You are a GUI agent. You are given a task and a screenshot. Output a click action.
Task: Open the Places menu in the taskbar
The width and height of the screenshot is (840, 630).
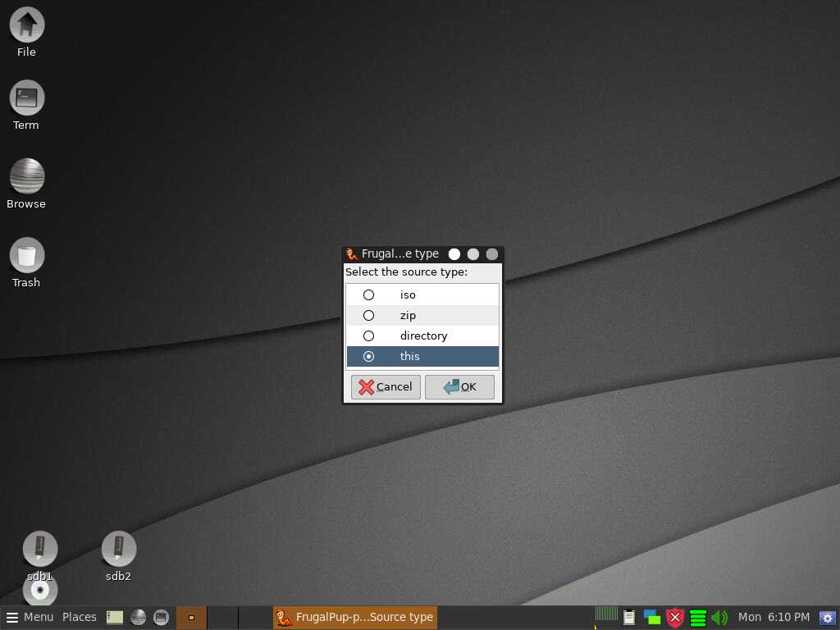coord(80,617)
